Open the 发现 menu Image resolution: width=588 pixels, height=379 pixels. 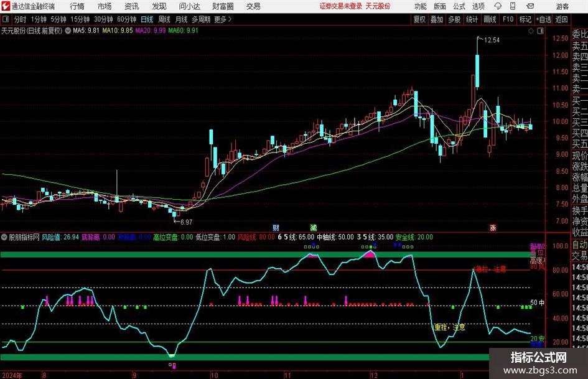point(159,6)
